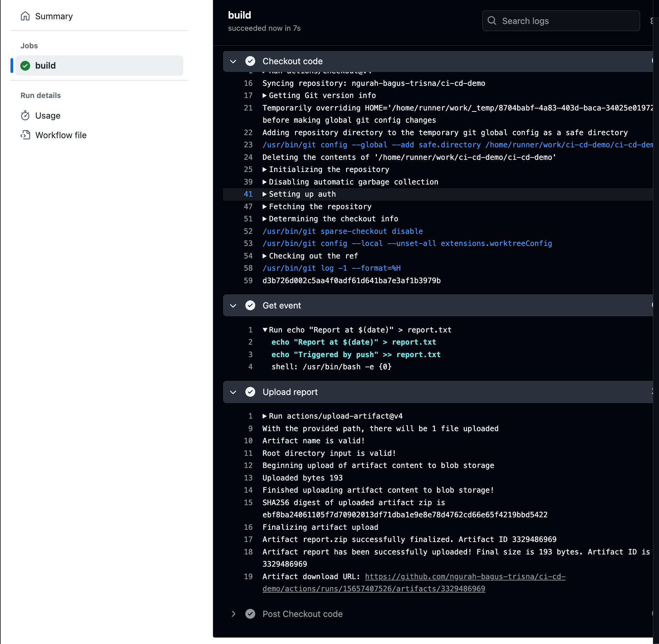Click the search magnifier icon
659x644 pixels.
(x=491, y=21)
